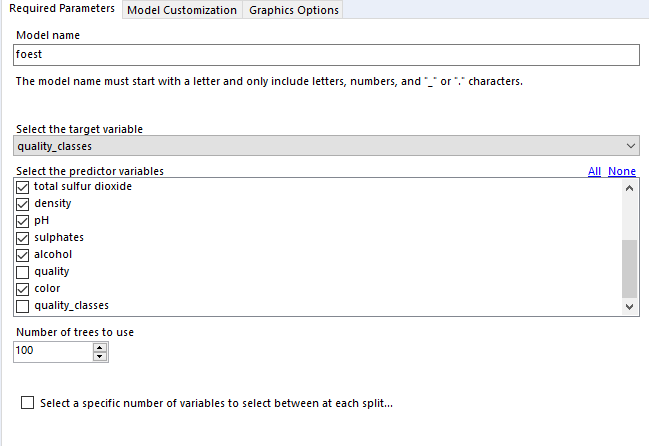The width and height of the screenshot is (649, 446).
Task: Enable the quality_classes predictor checkbox
Action: pyautogui.click(x=22, y=306)
